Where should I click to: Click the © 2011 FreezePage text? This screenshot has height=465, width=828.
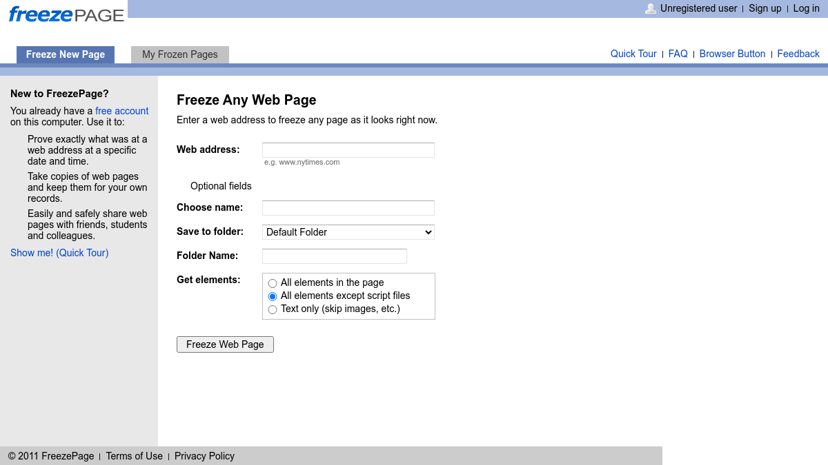pyautogui.click(x=51, y=456)
